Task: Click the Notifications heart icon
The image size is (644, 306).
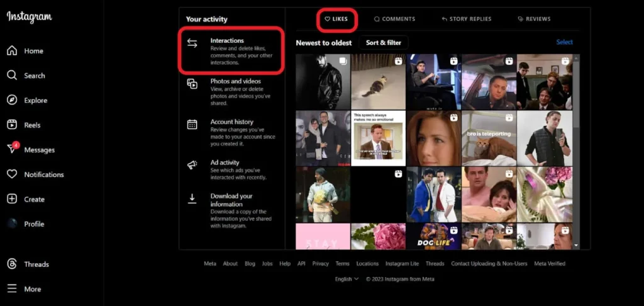Action: 13,174
